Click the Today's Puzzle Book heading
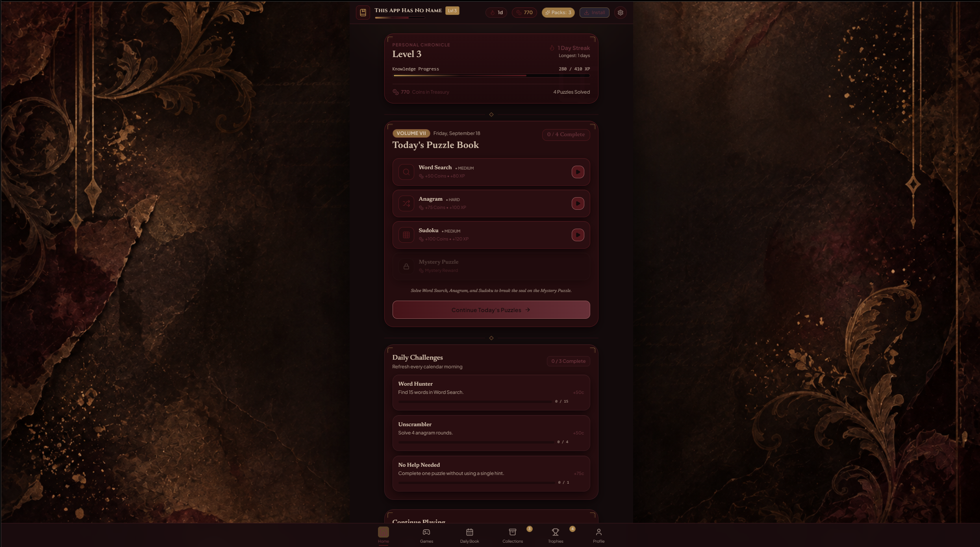Viewport: 980px width, 547px height. click(435, 145)
